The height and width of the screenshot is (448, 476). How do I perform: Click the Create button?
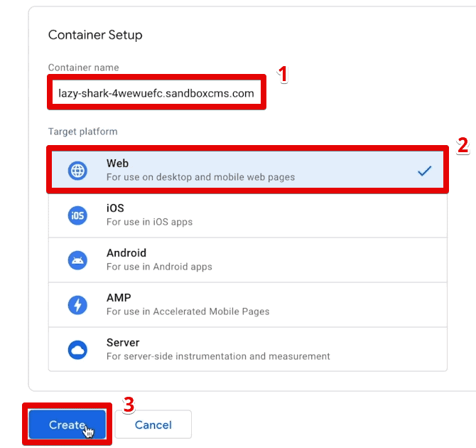click(67, 425)
